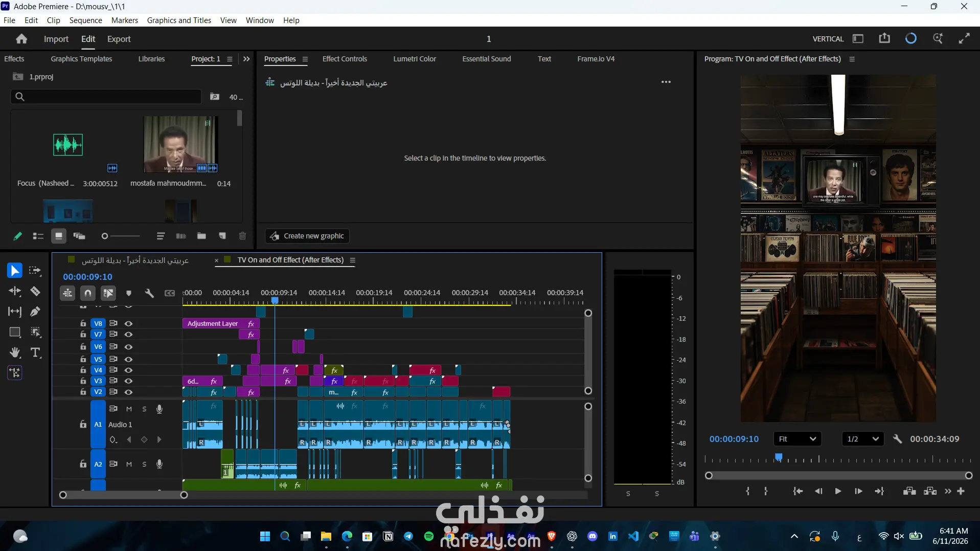Open the Home screen icon
The height and width of the screenshot is (551, 980).
[21, 39]
